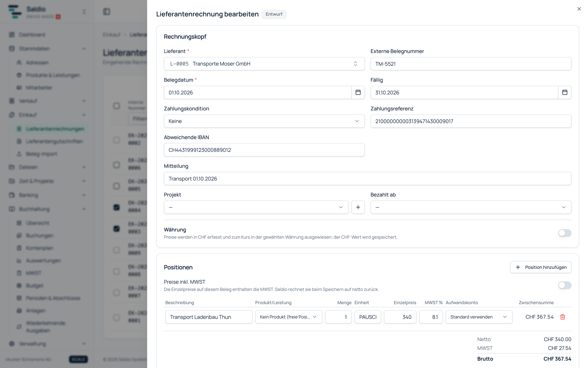The width and height of the screenshot is (588, 368).
Task: Click the sidebar panel toggle icon
Action: coord(107,12)
